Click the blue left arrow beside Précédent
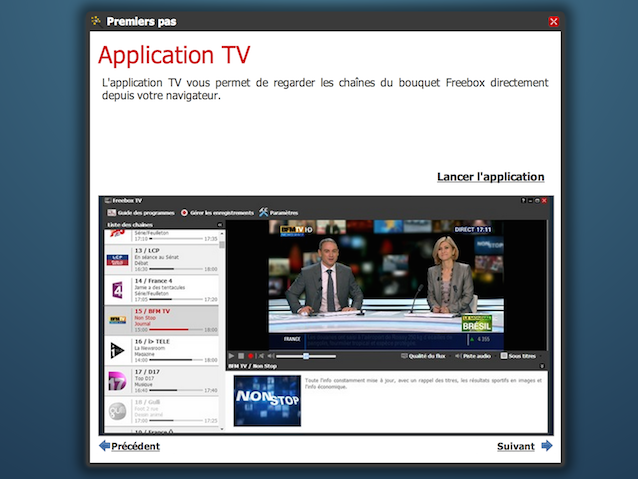The width and height of the screenshot is (638, 479). pyautogui.click(x=105, y=446)
